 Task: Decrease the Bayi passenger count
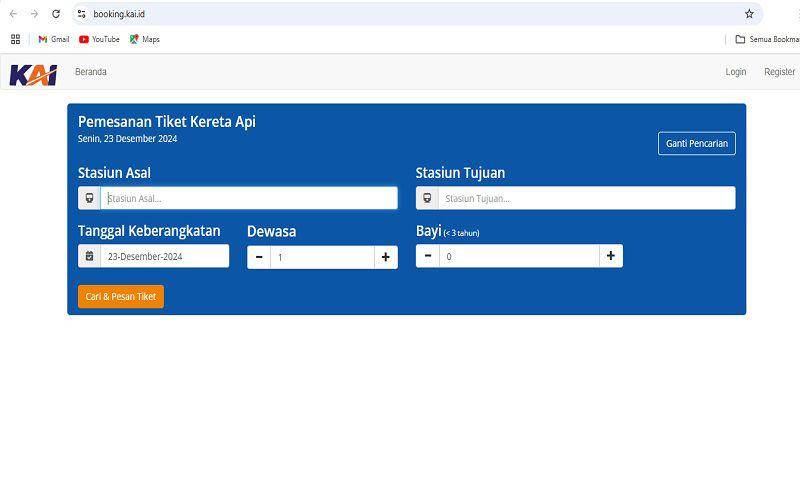click(428, 256)
